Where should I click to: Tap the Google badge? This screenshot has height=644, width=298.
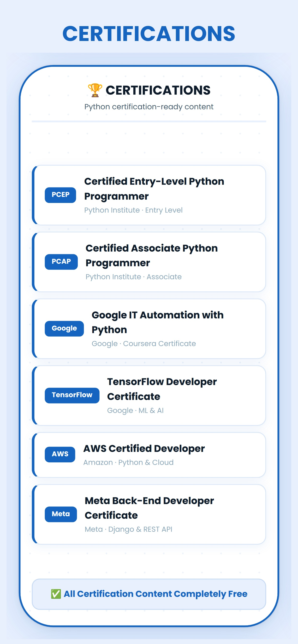(x=64, y=328)
